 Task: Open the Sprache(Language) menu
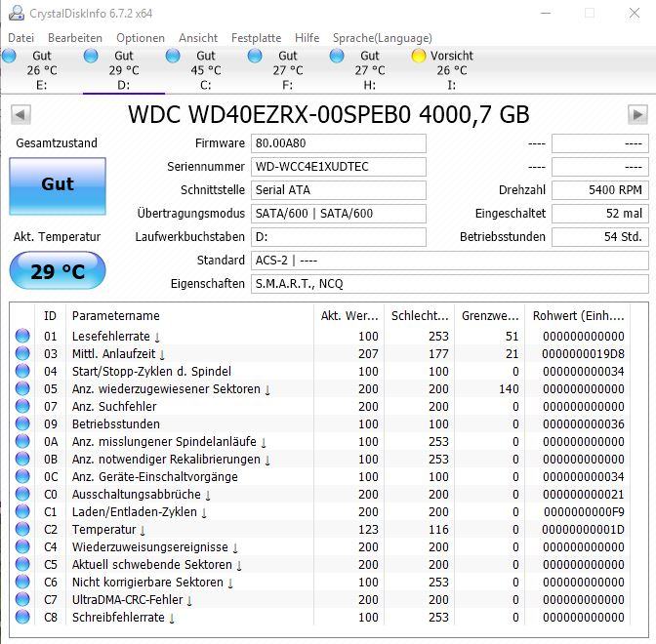tap(383, 38)
